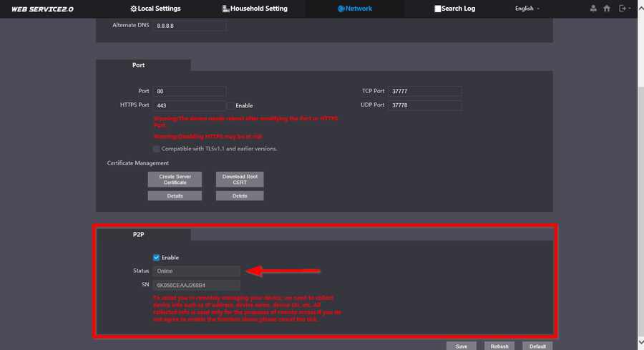Click the log icon beside Search Log
The height and width of the screenshot is (350, 644).
(x=437, y=9)
